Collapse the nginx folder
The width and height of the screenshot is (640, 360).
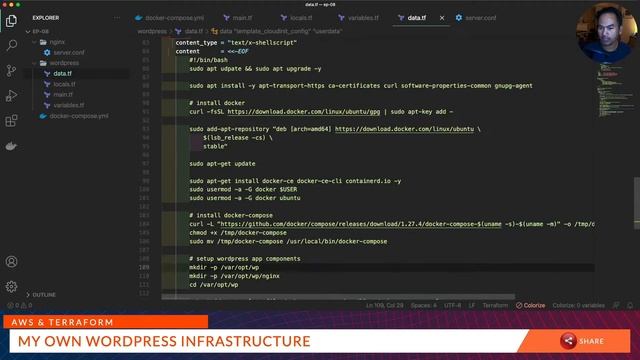53,42
